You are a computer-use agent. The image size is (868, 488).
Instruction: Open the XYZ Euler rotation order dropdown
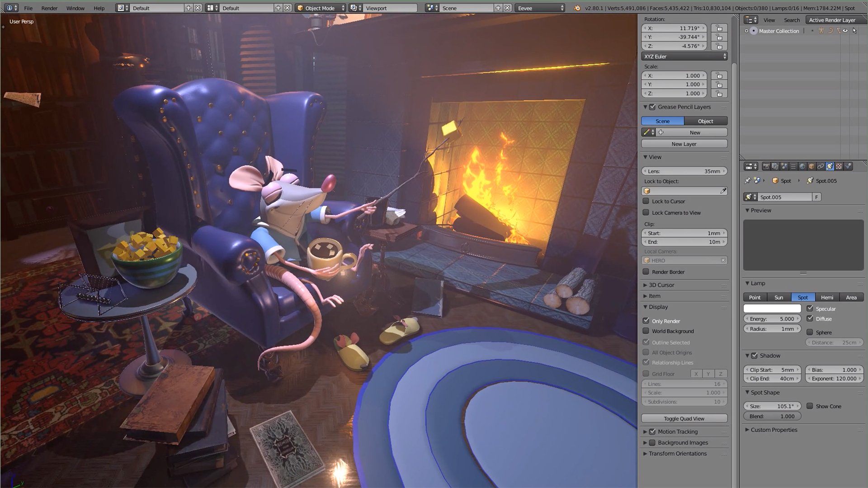684,56
